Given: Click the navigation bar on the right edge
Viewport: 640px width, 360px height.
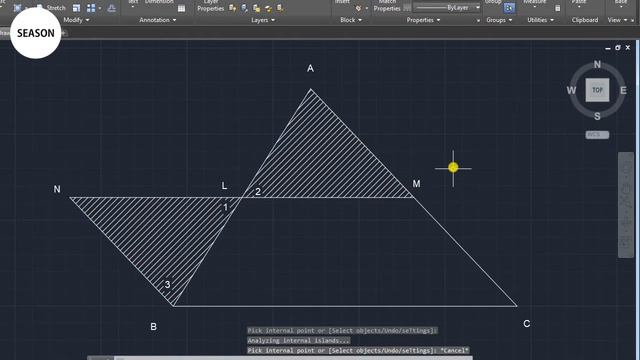Looking at the screenshot, I should [626, 205].
